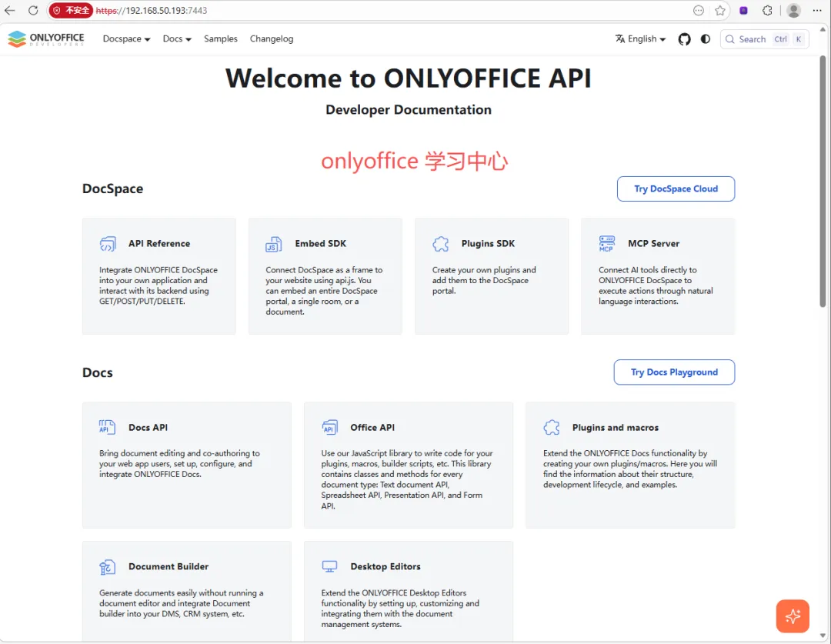The height and width of the screenshot is (644, 831).
Task: Open browser extensions puzzle icon
Action: [767, 11]
